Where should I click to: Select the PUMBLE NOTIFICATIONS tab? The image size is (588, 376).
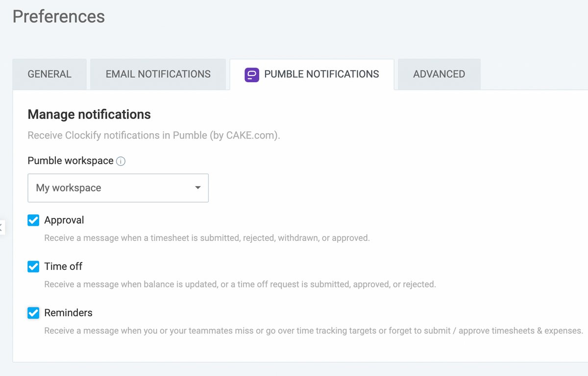(321, 74)
